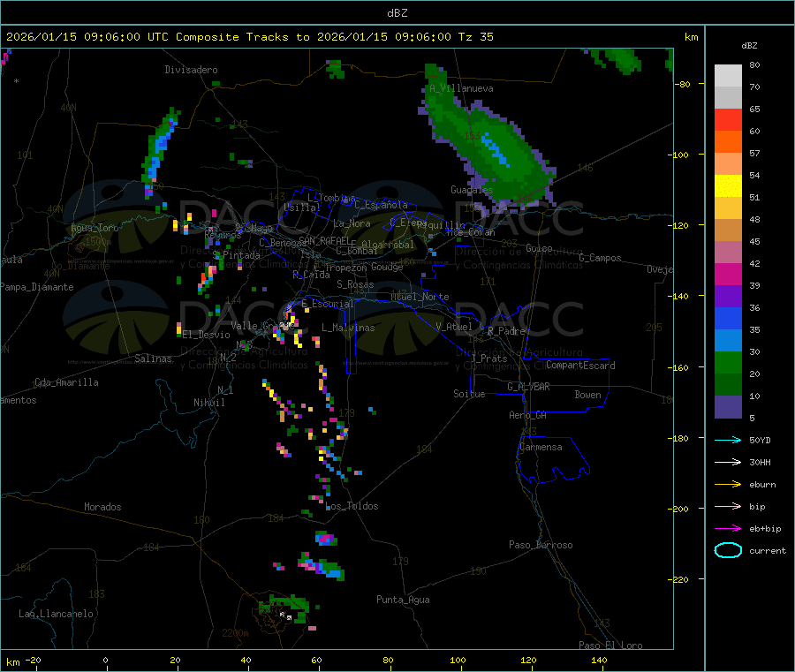Click the Guico map label
Image resolution: width=795 pixels, height=672 pixels.
[539, 248]
